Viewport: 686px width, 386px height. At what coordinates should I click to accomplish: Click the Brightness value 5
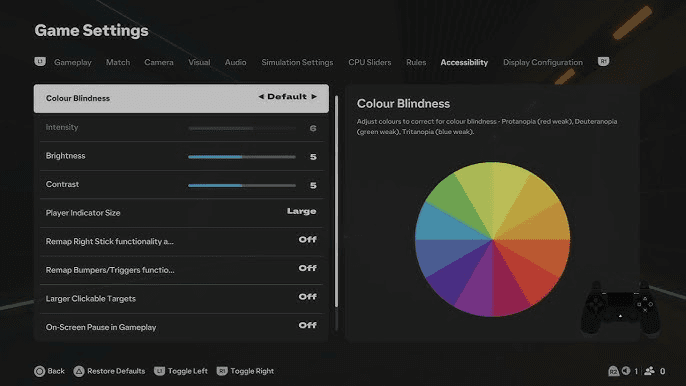(x=313, y=157)
